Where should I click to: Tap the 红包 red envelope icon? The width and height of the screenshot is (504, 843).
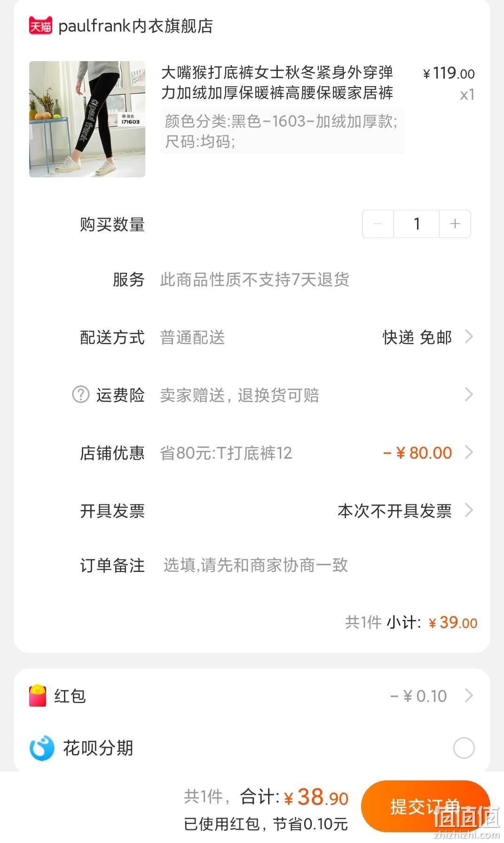[38, 695]
